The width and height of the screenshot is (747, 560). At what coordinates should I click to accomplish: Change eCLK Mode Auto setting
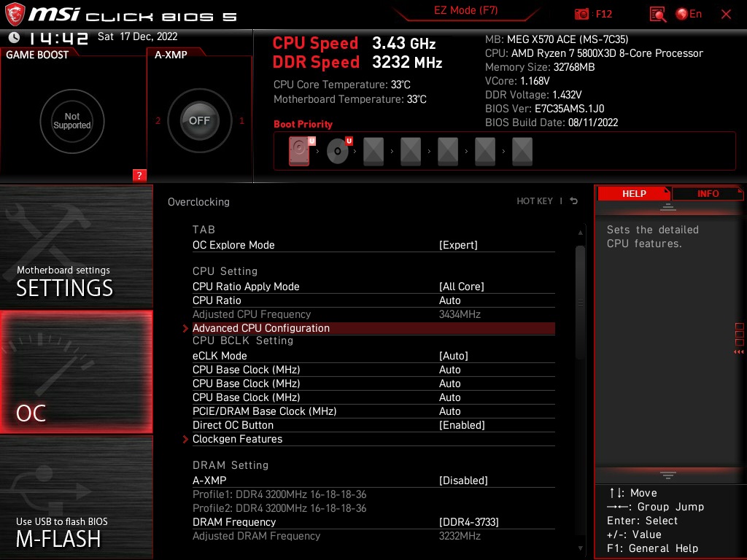[453, 356]
